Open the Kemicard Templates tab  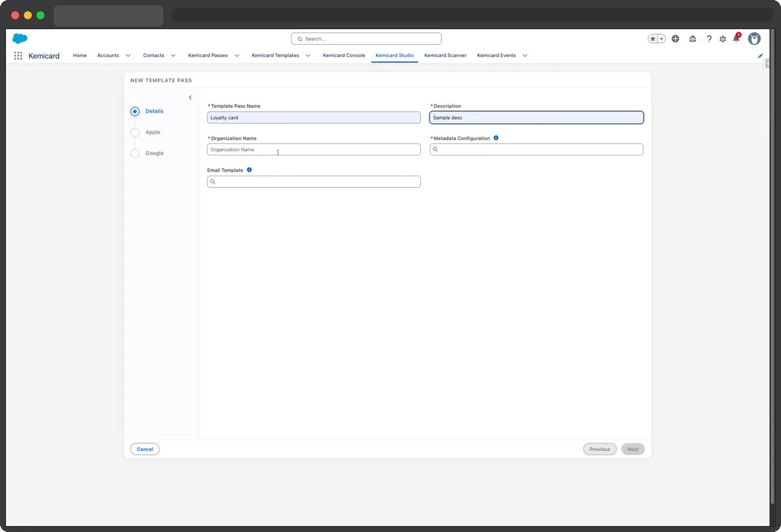[x=275, y=55]
